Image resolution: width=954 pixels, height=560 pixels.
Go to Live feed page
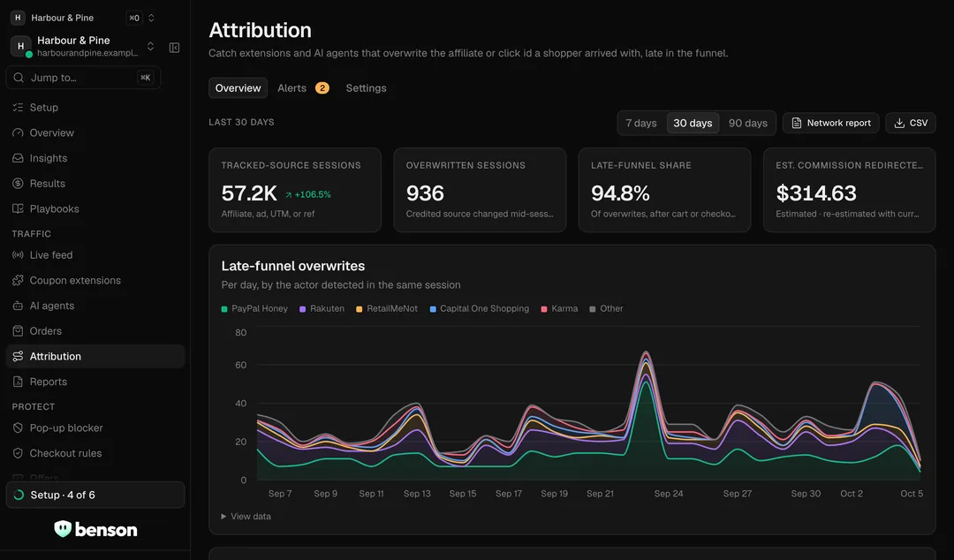[x=95, y=255]
